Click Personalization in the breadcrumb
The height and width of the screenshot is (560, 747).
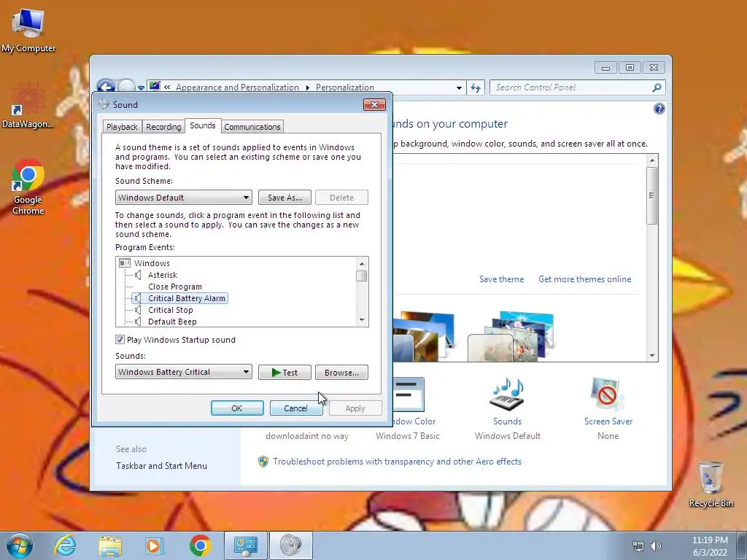(x=344, y=87)
